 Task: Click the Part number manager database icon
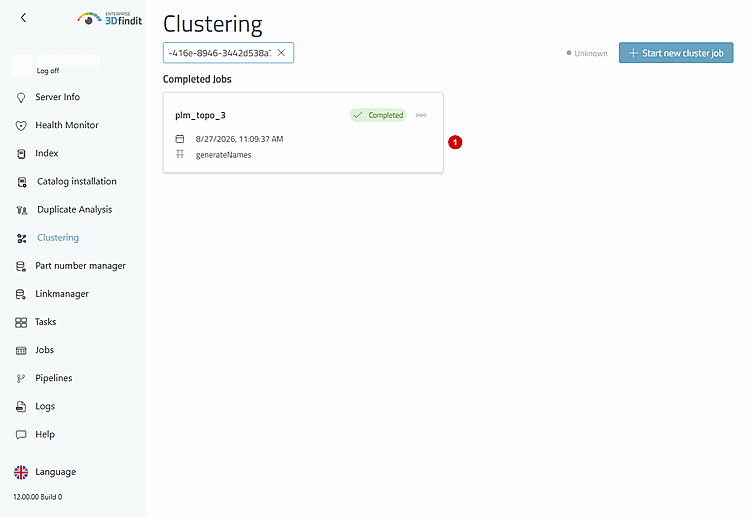[21, 266]
